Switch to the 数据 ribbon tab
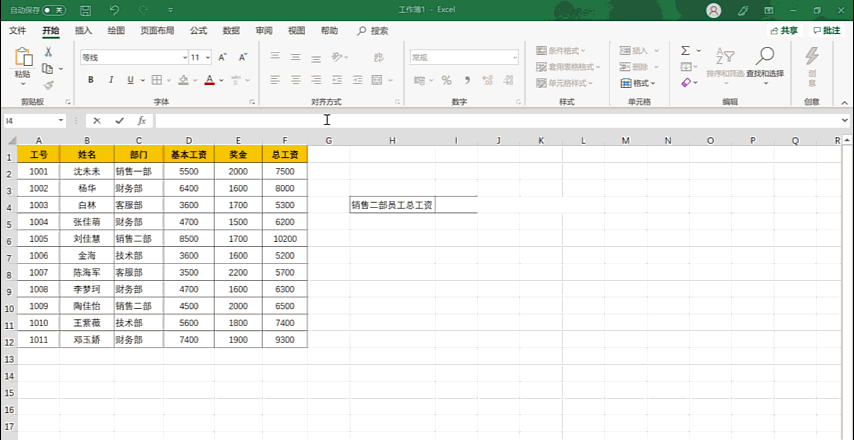Image resolution: width=854 pixels, height=440 pixels. [x=231, y=30]
